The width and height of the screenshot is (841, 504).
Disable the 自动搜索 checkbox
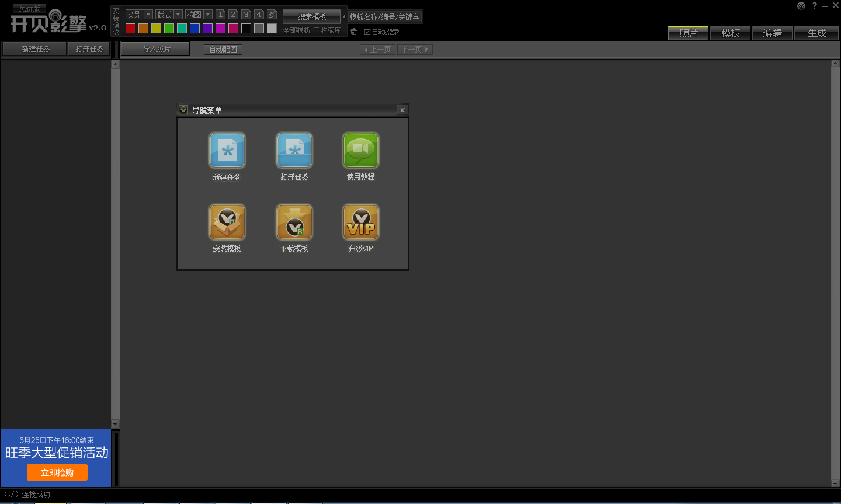[x=367, y=32]
